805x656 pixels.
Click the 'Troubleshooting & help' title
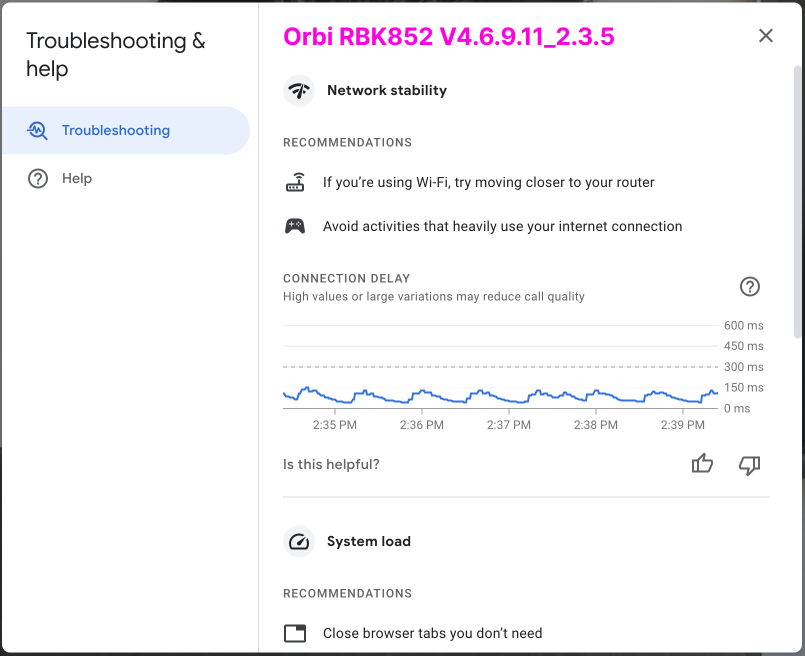[x=116, y=54]
